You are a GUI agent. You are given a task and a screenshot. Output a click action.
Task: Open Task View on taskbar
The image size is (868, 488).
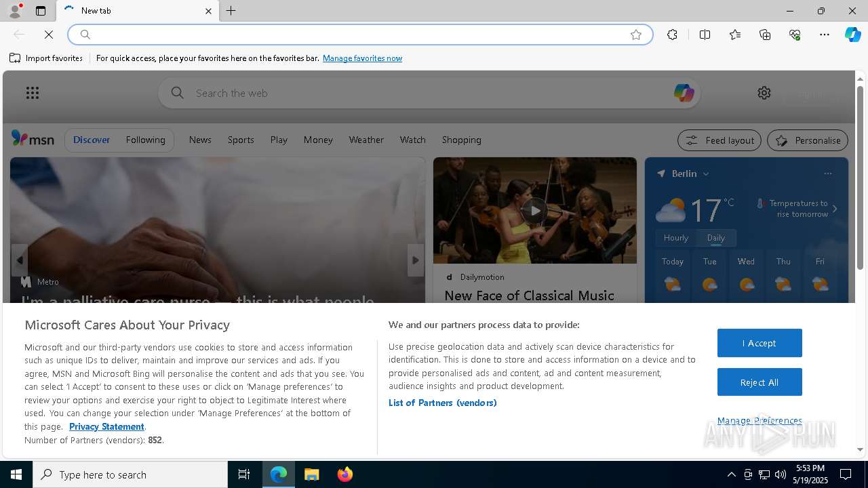click(244, 474)
